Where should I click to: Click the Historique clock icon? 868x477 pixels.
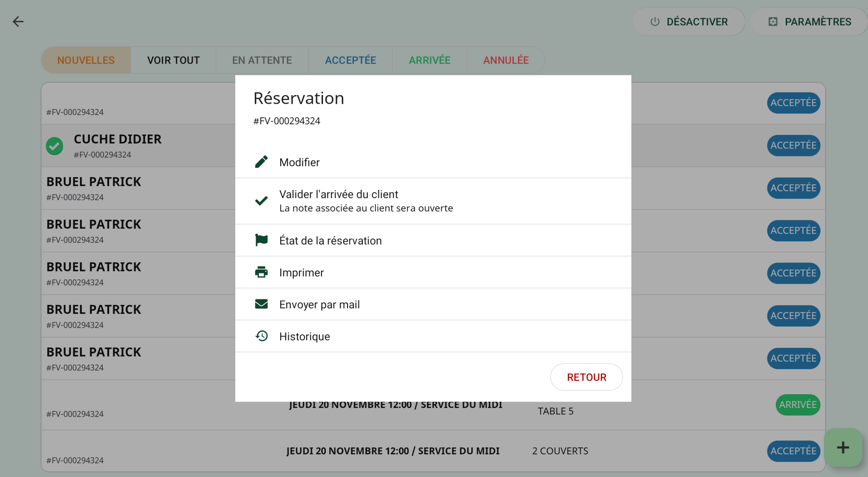coord(261,336)
